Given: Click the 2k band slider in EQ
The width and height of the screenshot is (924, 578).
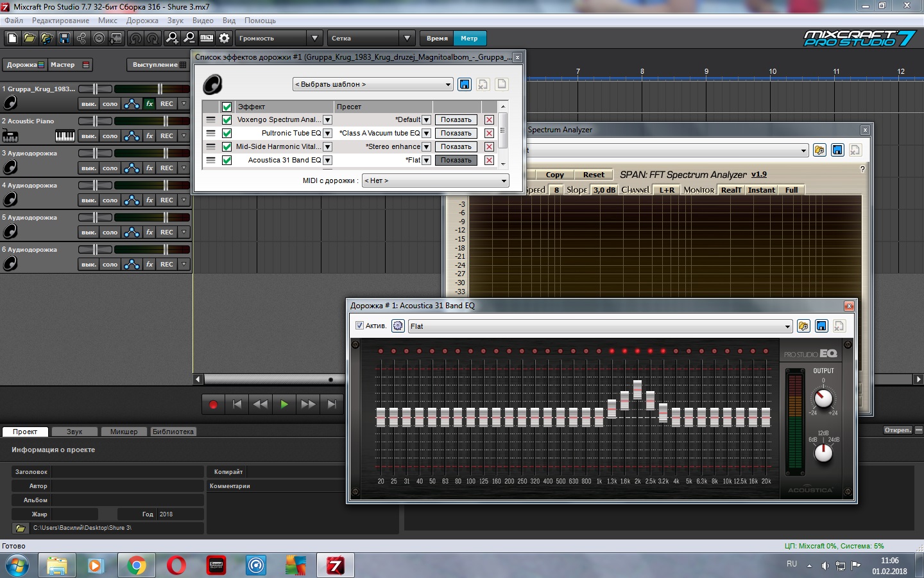Looking at the screenshot, I should 637,390.
